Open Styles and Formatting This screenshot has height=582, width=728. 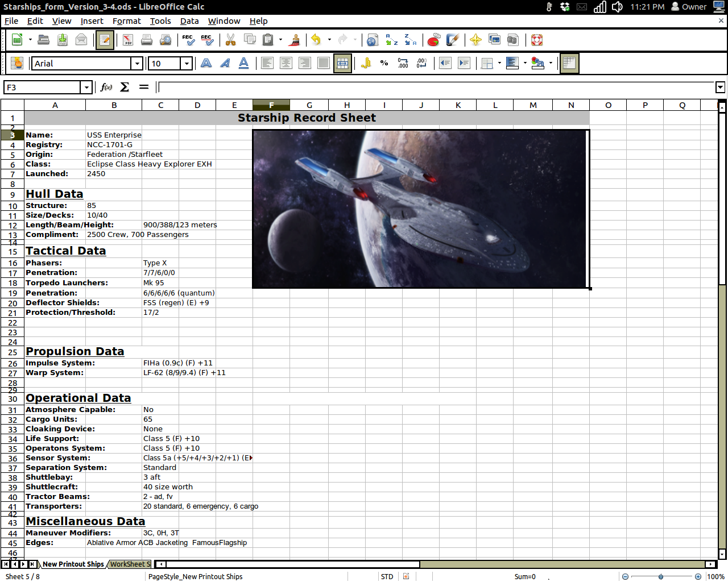point(17,63)
